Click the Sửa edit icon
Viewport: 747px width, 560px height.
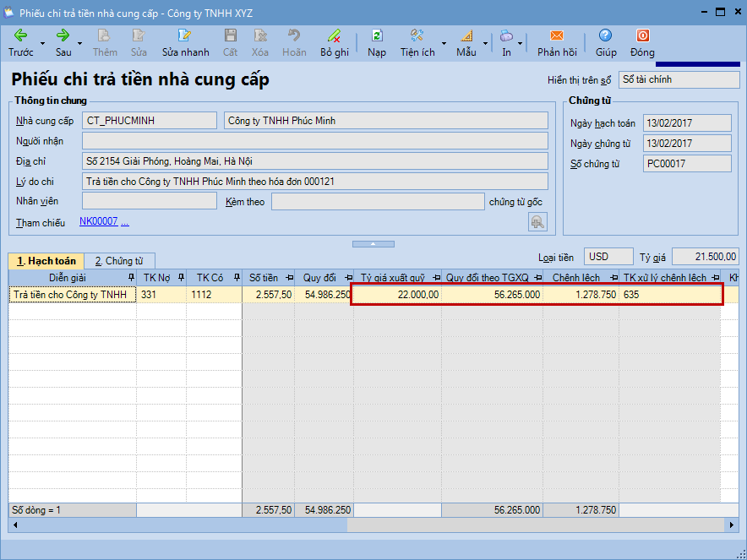139,43
